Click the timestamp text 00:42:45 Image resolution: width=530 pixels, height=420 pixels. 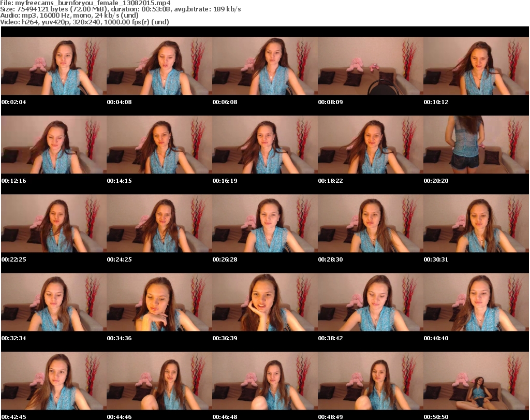13,417
